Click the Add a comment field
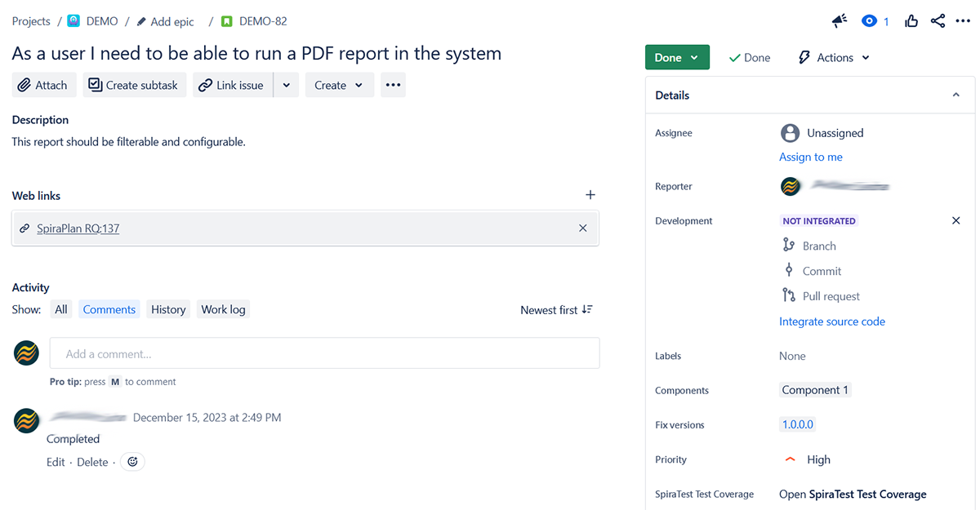 click(324, 354)
